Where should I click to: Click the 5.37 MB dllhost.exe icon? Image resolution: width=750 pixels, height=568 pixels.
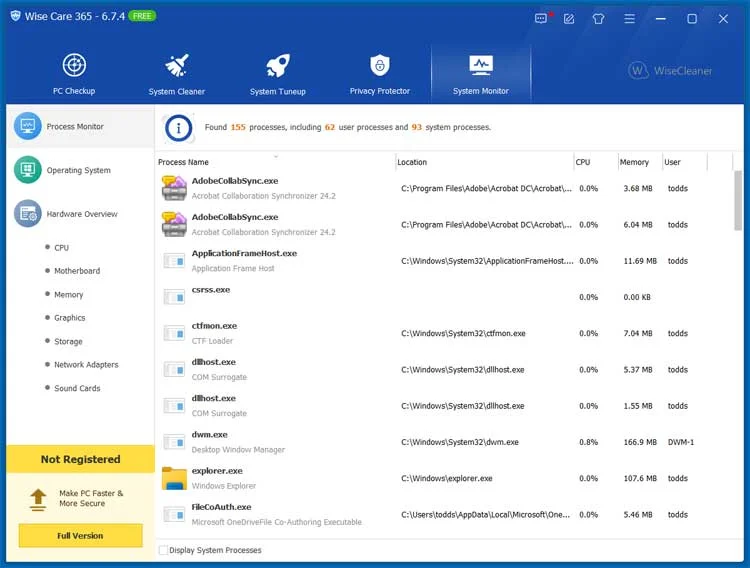pos(174,369)
